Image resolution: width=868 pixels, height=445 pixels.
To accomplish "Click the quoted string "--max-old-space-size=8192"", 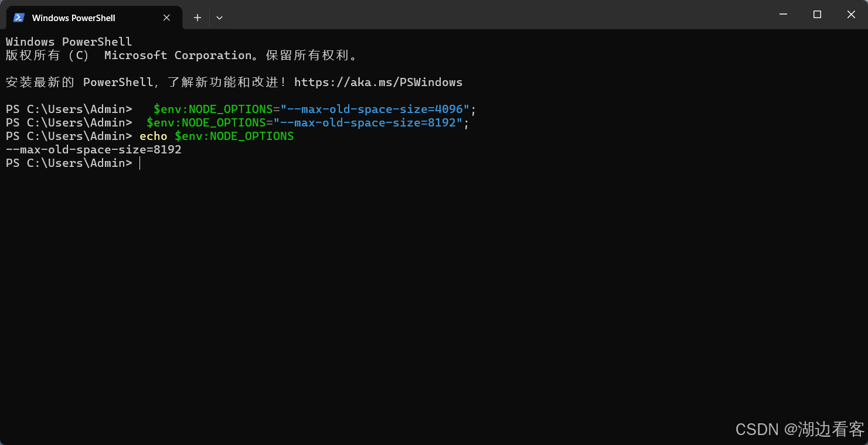I will pyautogui.click(x=368, y=122).
